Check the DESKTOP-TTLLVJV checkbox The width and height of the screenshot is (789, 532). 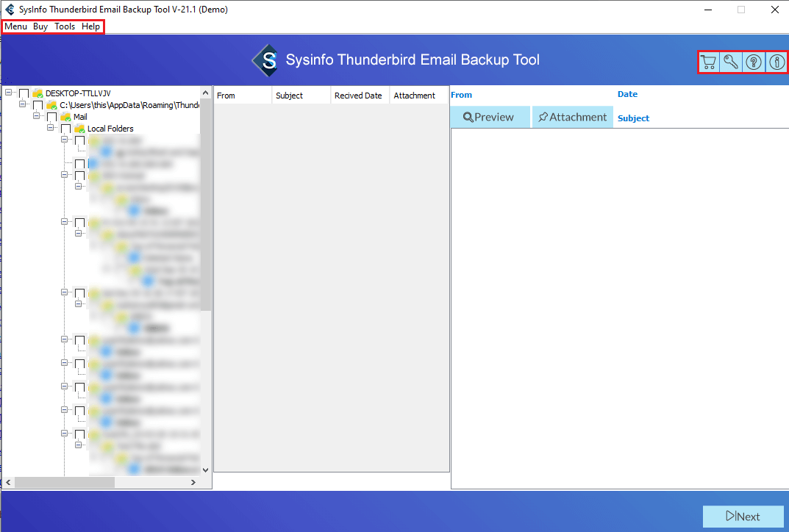(24, 93)
